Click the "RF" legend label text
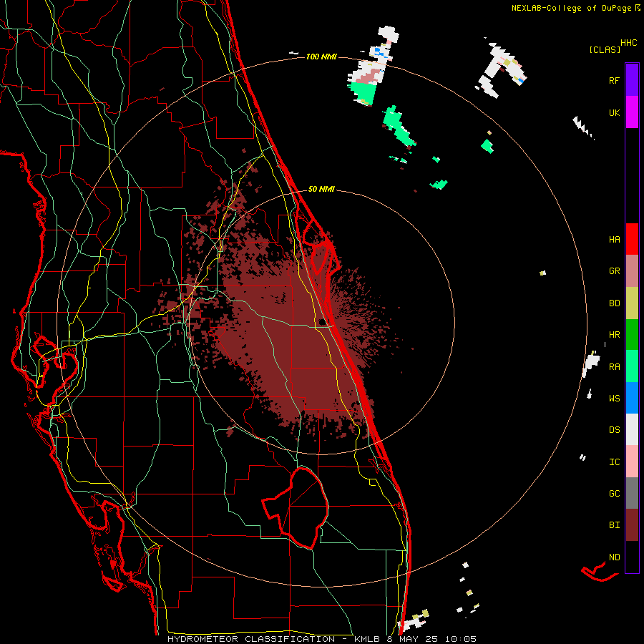 coord(614,80)
